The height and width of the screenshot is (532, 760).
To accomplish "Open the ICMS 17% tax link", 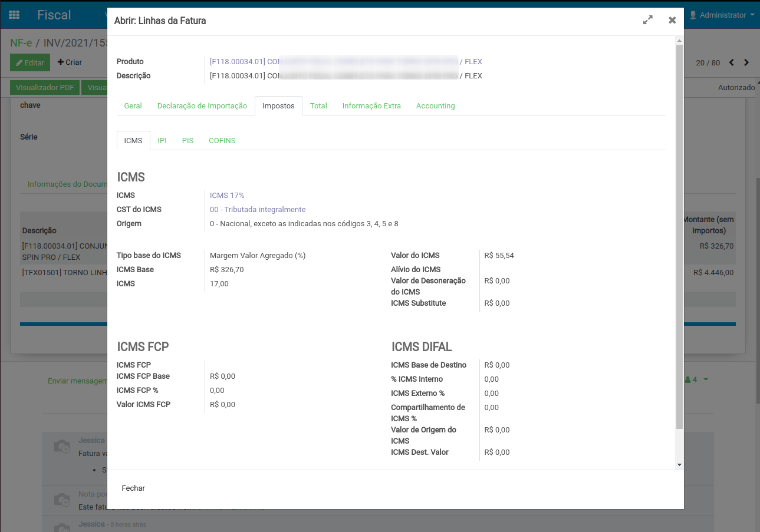I will point(227,195).
